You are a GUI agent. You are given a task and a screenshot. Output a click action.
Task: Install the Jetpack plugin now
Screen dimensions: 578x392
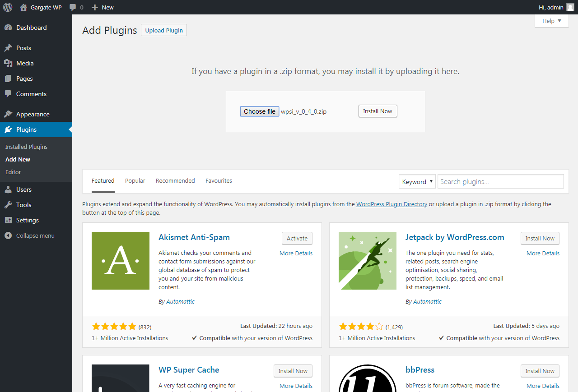(x=540, y=238)
